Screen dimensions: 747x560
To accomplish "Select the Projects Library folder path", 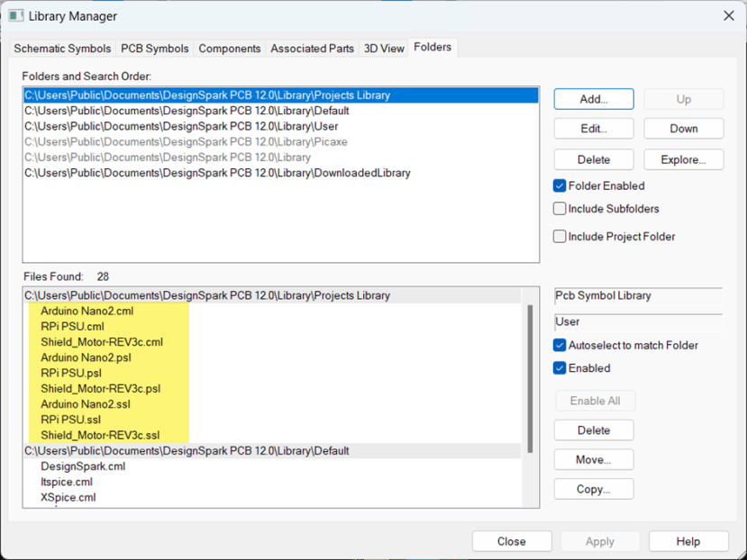I will tap(281, 95).
